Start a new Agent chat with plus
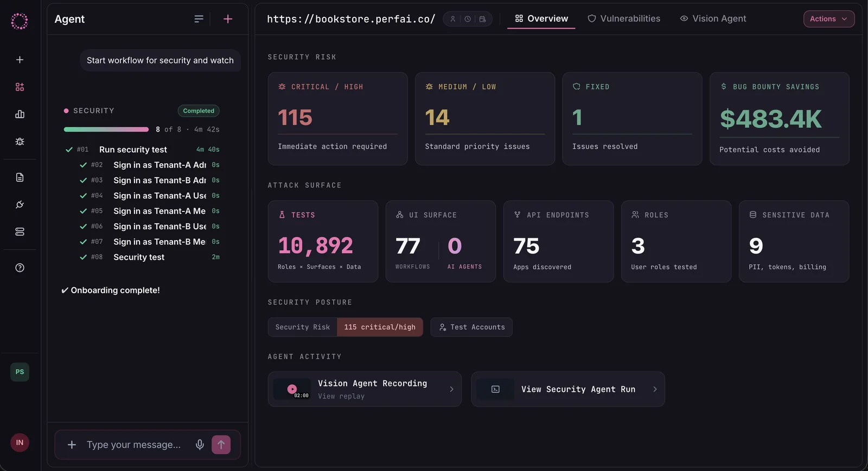Screen dimensions: 868x471 [228, 19]
